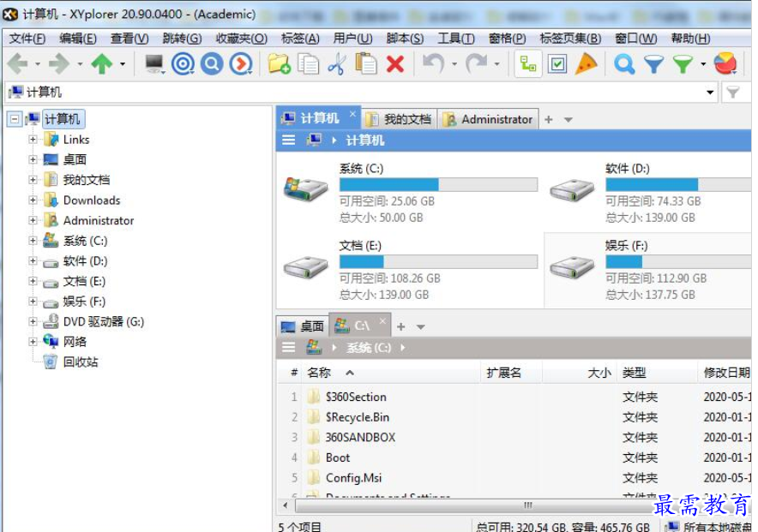Toggle the address bar filter funnel button
Screen dimensions: 758x532
(733, 93)
